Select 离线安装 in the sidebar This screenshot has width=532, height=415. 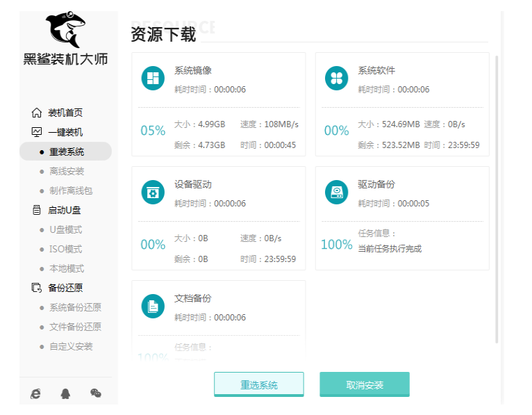67,171
